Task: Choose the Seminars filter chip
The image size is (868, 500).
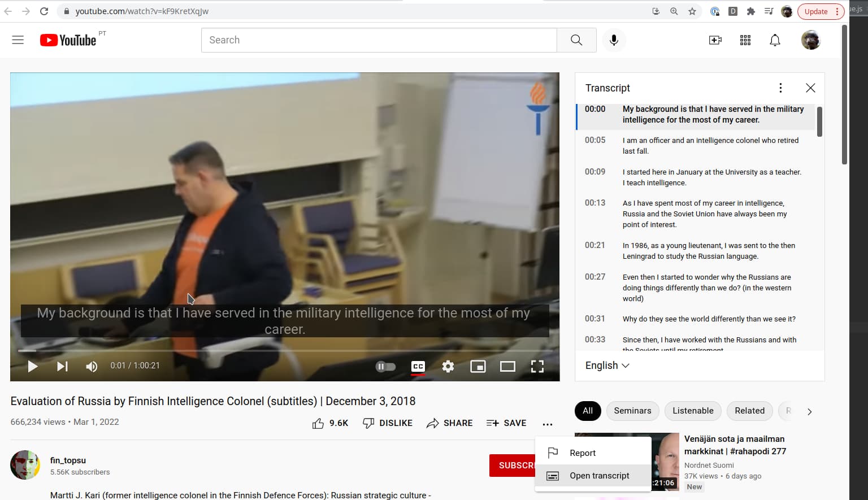Action: coord(632,411)
